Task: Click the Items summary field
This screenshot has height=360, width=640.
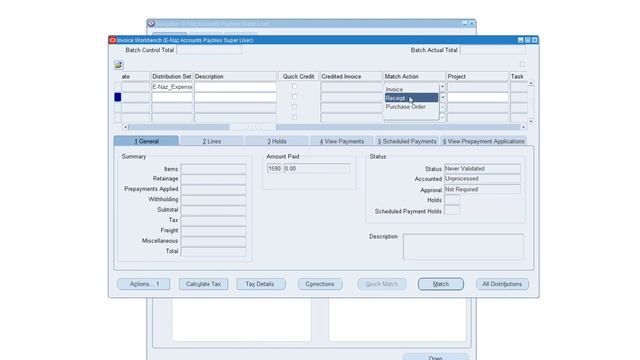Action: (213, 169)
